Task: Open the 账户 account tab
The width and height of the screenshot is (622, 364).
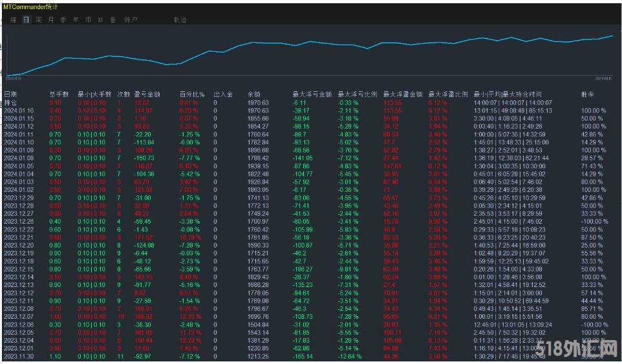Action: tap(131, 19)
